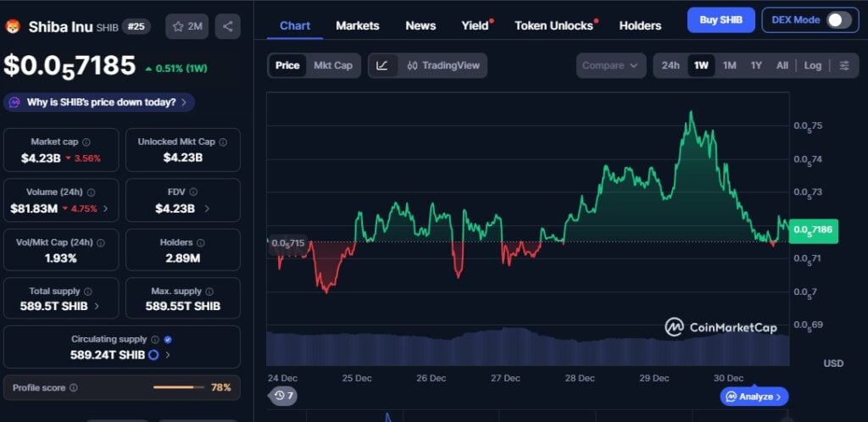
Task: Open 'Why is SHIB's price down today?'
Action: (99, 103)
